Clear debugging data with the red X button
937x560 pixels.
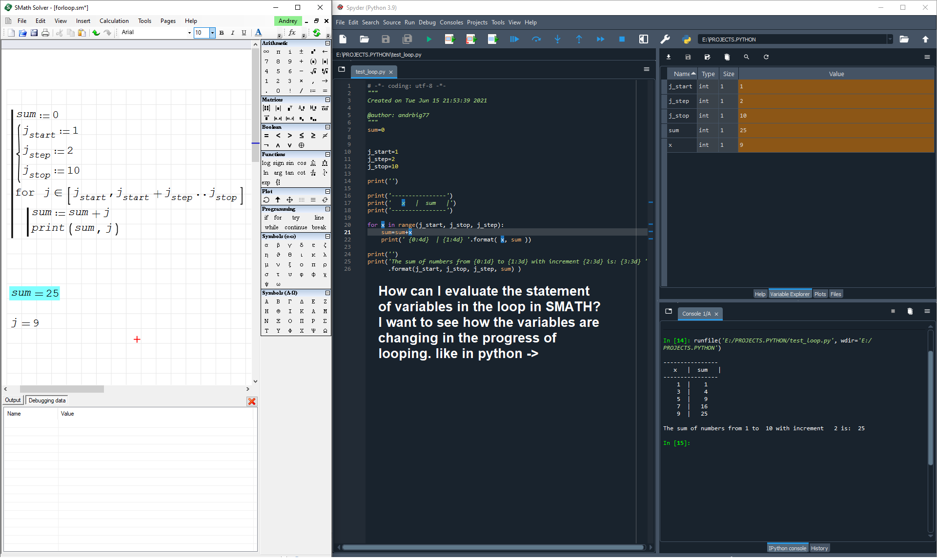tap(252, 401)
